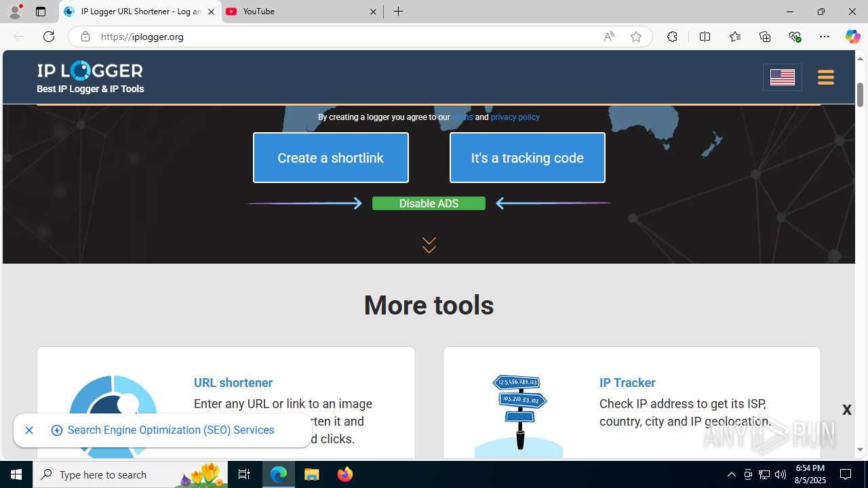Select the IP Logger URL Shortener tab

[139, 12]
